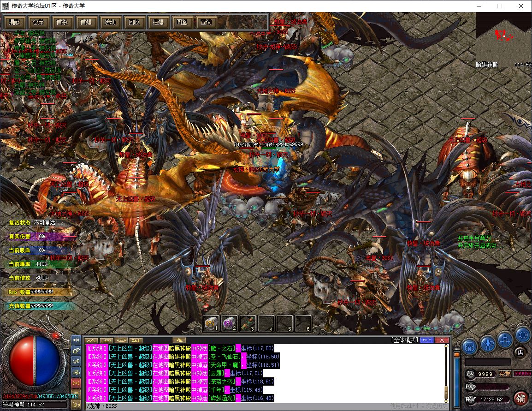This screenshot has height=411, width=532.
Task: Open the skills sparkle icon
Action: [x=505, y=340]
